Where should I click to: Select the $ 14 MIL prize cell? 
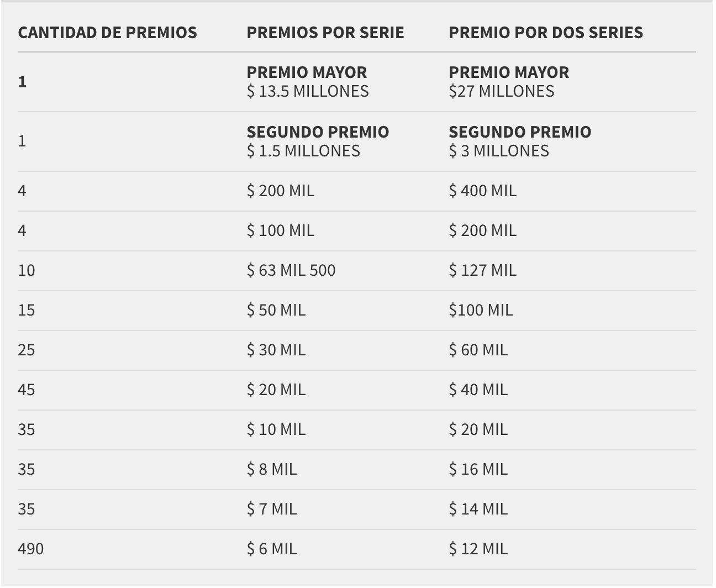point(478,509)
